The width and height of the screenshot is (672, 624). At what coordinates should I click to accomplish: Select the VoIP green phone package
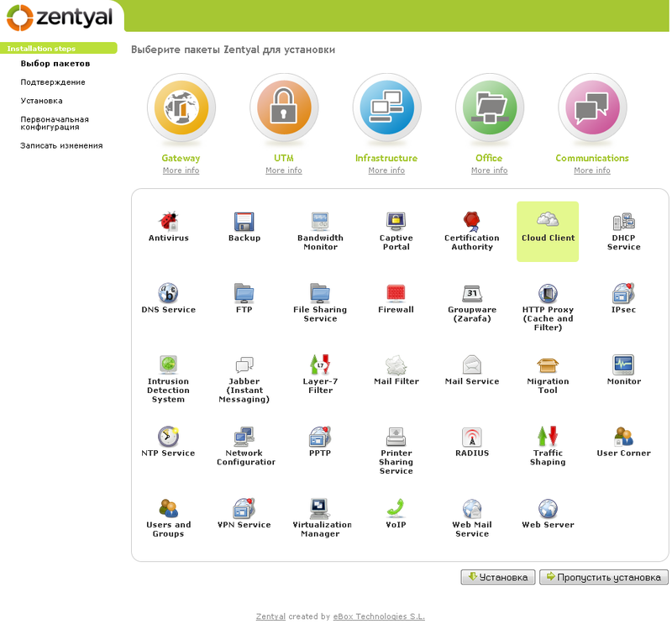[x=396, y=514]
